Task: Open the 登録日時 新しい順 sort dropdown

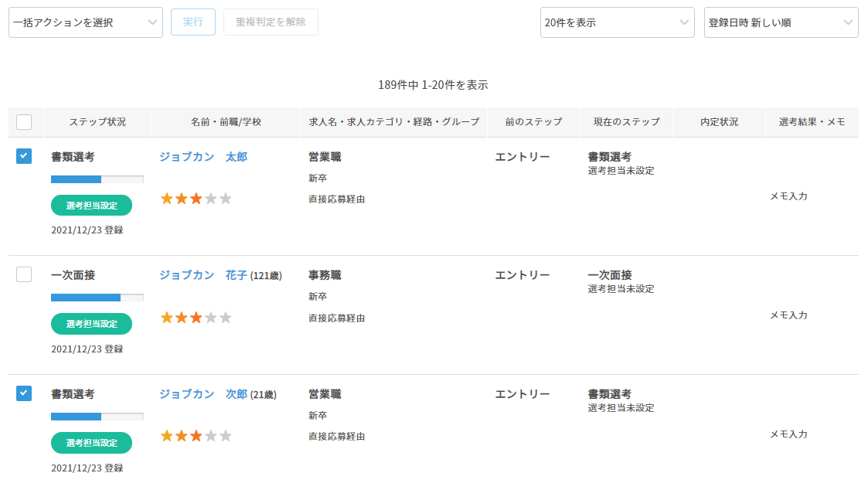Action: pyautogui.click(x=781, y=22)
